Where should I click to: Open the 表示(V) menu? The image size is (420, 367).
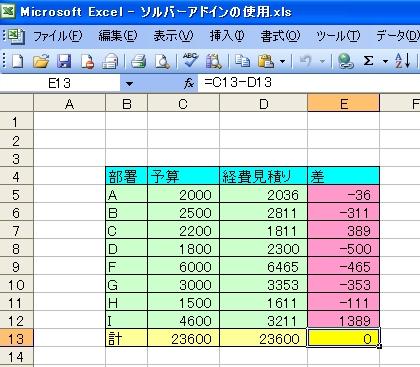click(x=173, y=36)
